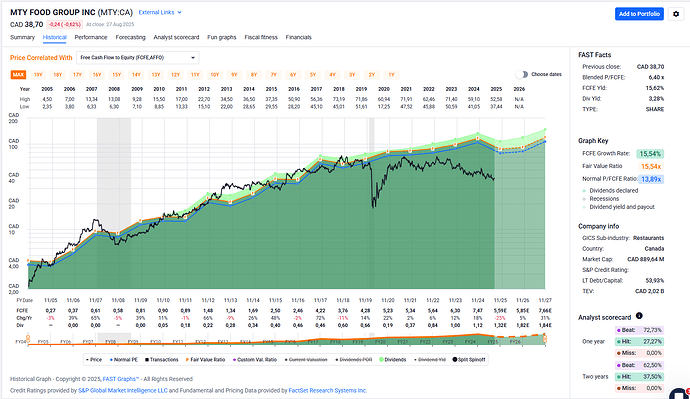The height and width of the screenshot is (399, 690).
Task: Click the Two years Hit 37,50% bar
Action: coord(639,377)
